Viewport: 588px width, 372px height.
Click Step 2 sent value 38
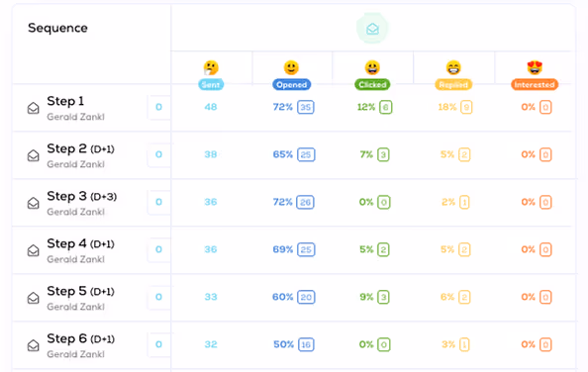[x=211, y=154]
